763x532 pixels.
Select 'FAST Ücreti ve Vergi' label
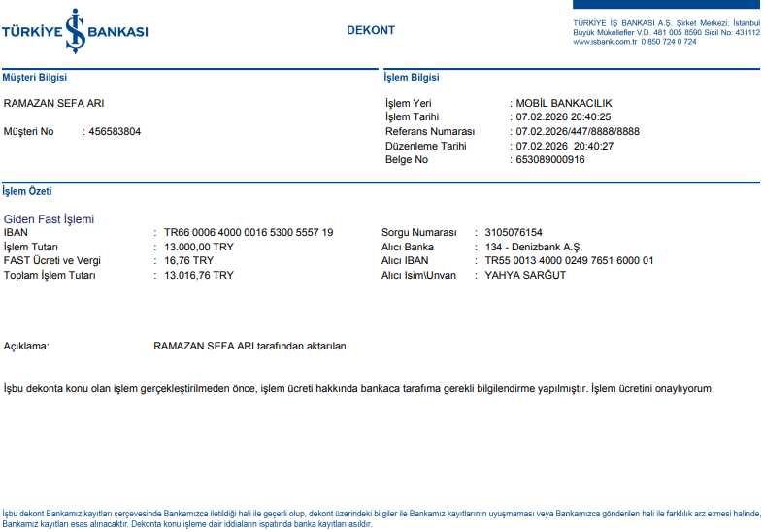(52, 260)
